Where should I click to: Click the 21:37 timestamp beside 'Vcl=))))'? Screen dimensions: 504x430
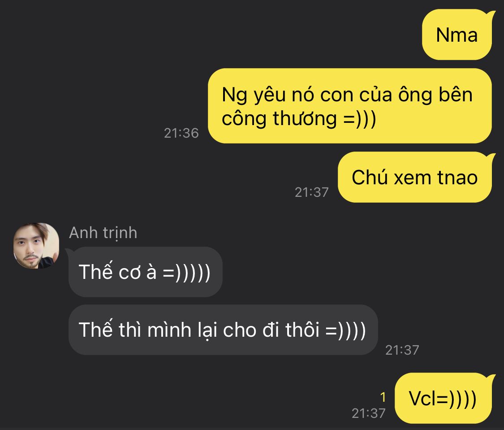[x=368, y=413]
